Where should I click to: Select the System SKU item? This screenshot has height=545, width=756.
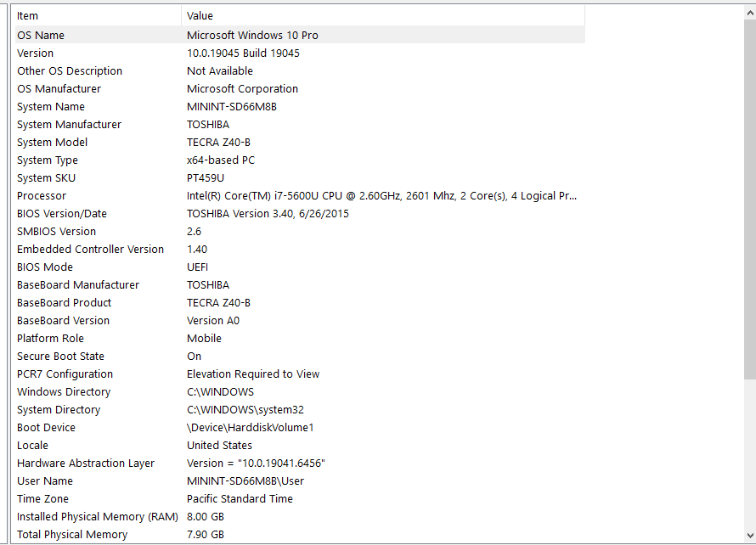46,177
